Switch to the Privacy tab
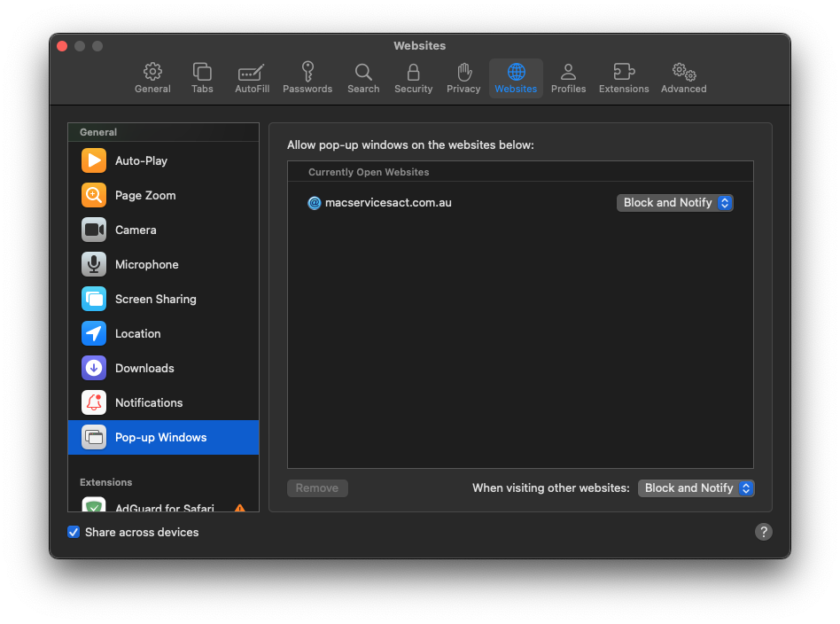The width and height of the screenshot is (840, 624). point(463,78)
